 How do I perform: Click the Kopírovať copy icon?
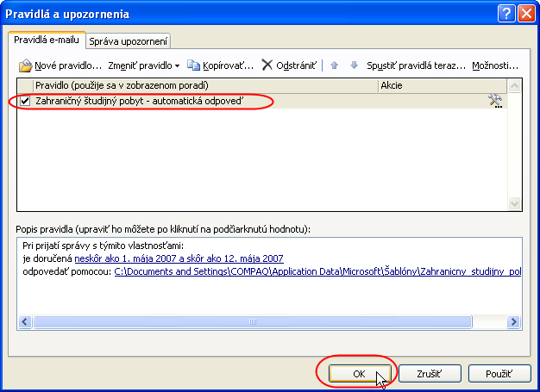193,65
